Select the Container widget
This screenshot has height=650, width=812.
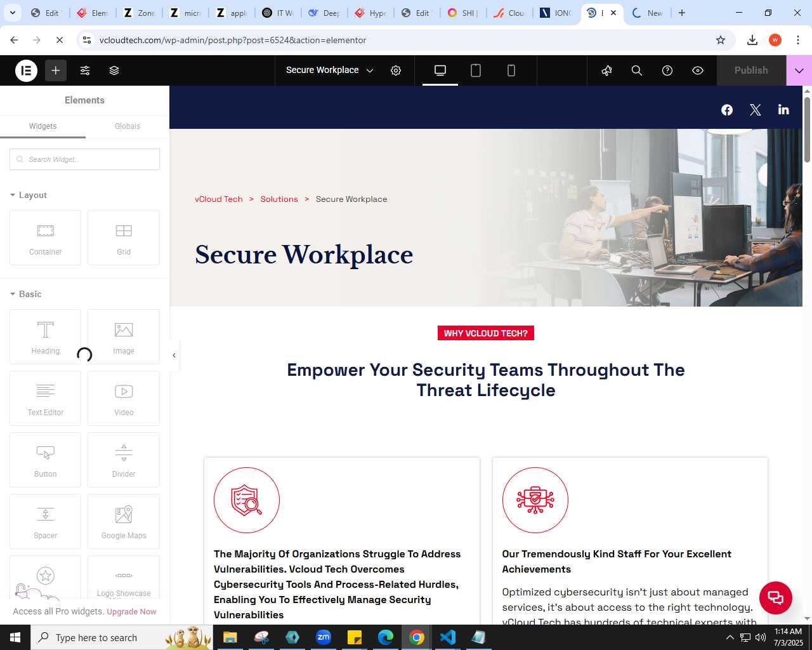pos(46,237)
